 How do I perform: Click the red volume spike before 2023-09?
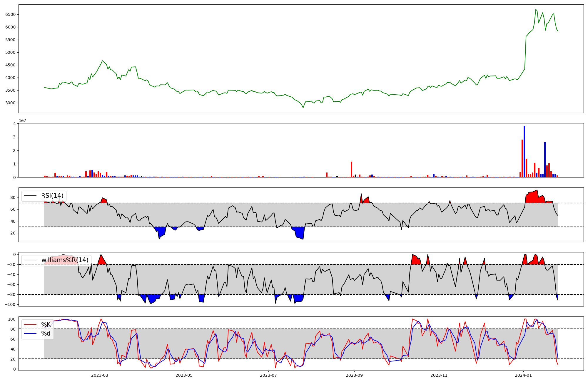tap(351, 170)
